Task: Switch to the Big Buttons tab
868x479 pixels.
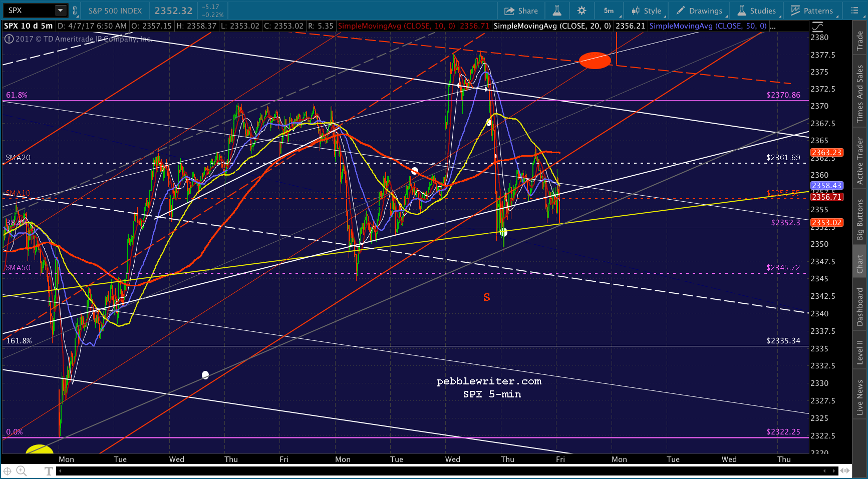Action: (860, 219)
